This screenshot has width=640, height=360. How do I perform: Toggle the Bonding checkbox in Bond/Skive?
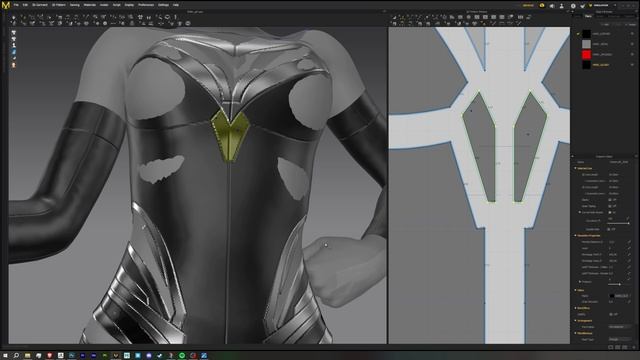click(x=610, y=314)
